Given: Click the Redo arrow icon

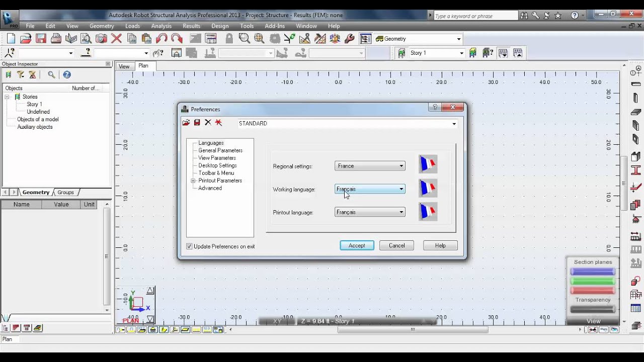Looking at the screenshot, I should [x=177, y=39].
